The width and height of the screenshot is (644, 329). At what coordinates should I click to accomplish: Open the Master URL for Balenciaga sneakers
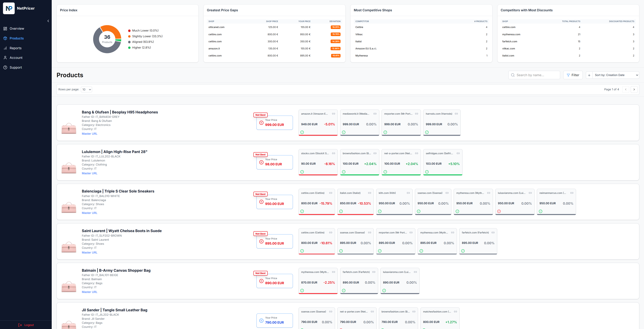[89, 213]
